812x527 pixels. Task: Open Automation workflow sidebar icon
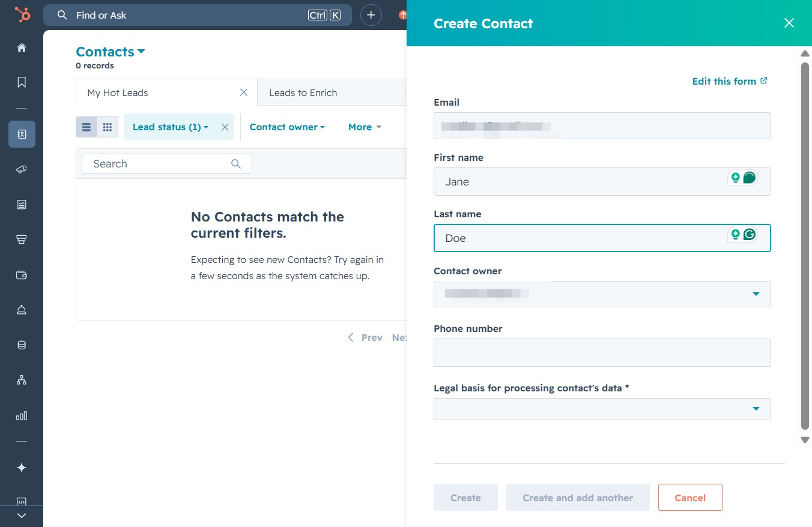22,380
